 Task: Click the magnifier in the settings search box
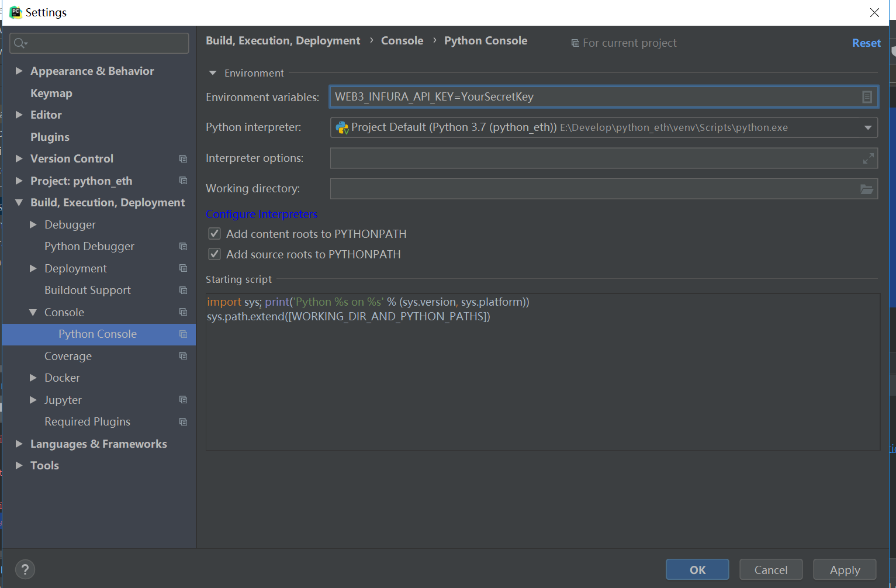[x=19, y=43]
